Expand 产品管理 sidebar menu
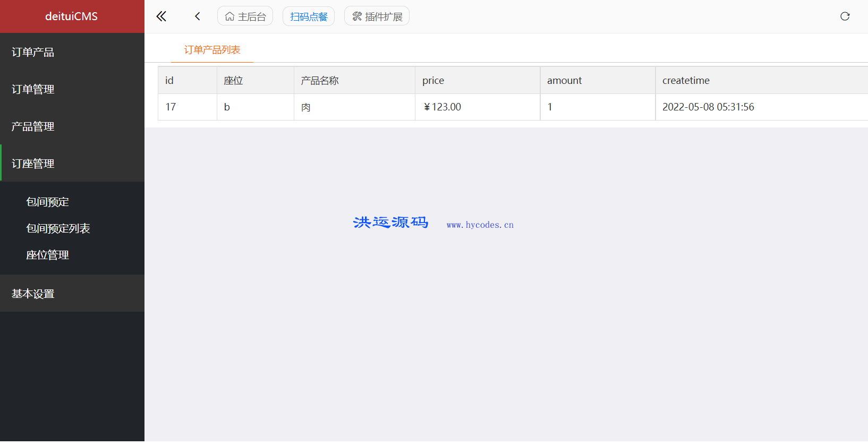Viewport: 868px width, 445px height. pyautogui.click(x=72, y=126)
